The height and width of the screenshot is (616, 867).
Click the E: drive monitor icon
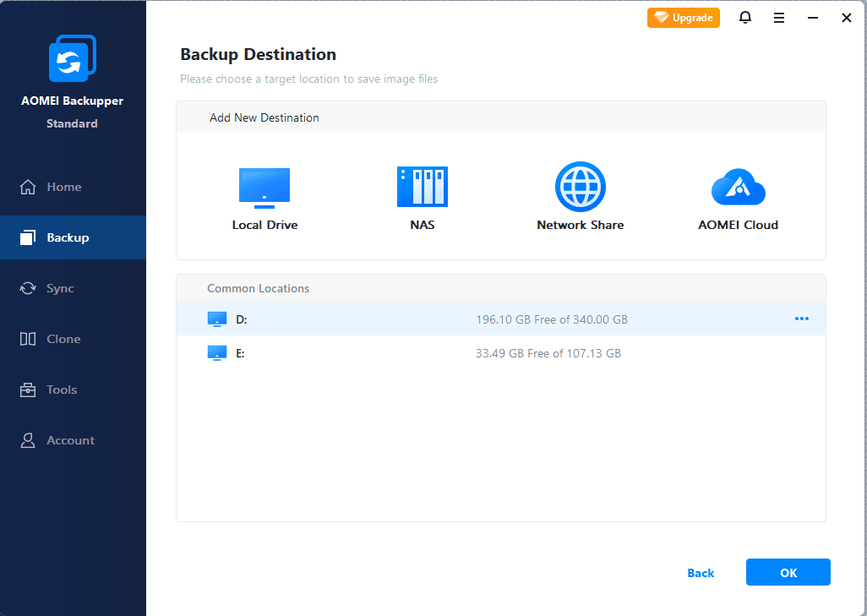click(217, 352)
